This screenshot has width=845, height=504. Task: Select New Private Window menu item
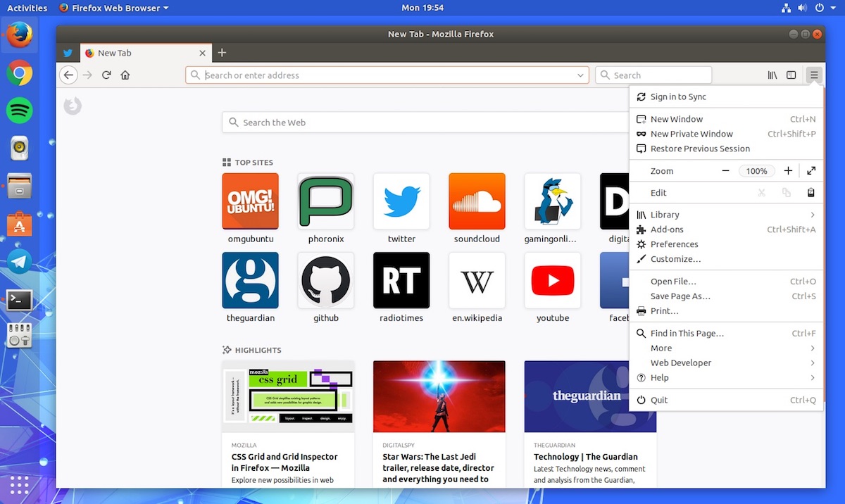691,134
